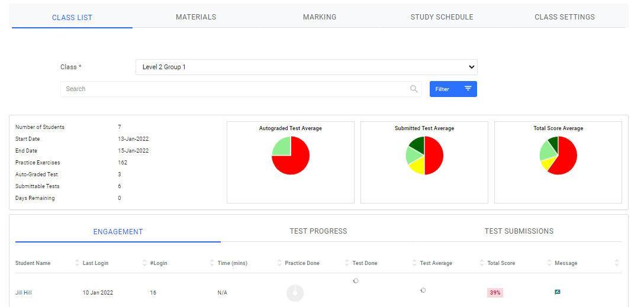The image size is (644, 307).
Task: Open the Class dropdown Level 2 Group 1
Action: click(x=306, y=67)
